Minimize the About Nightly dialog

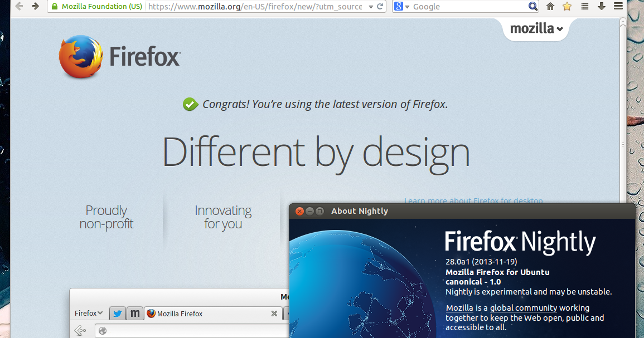(309, 211)
